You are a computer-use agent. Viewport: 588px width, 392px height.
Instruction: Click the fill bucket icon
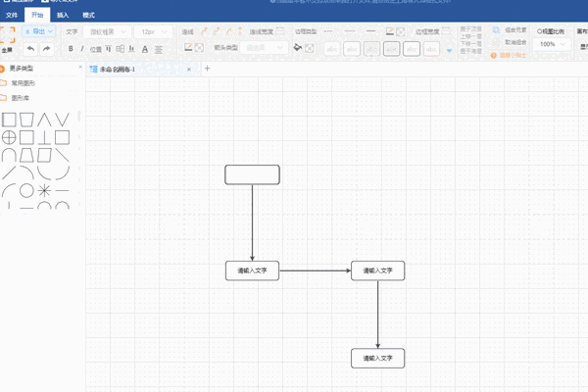[297, 48]
